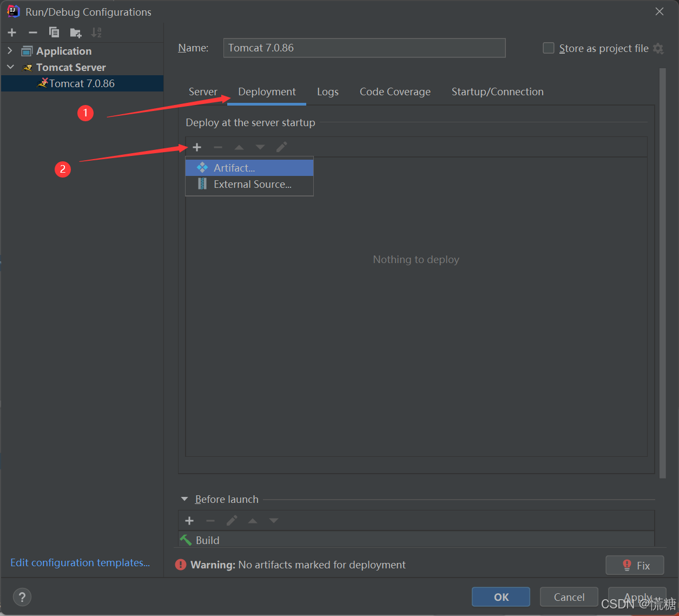Edit the selected deployment item

coord(281,147)
